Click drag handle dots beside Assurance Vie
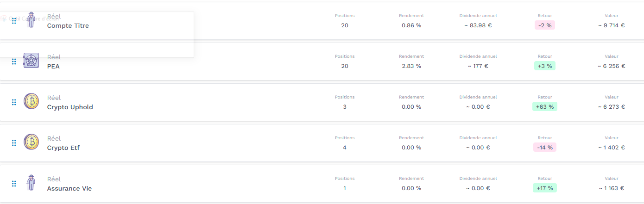 click(14, 184)
